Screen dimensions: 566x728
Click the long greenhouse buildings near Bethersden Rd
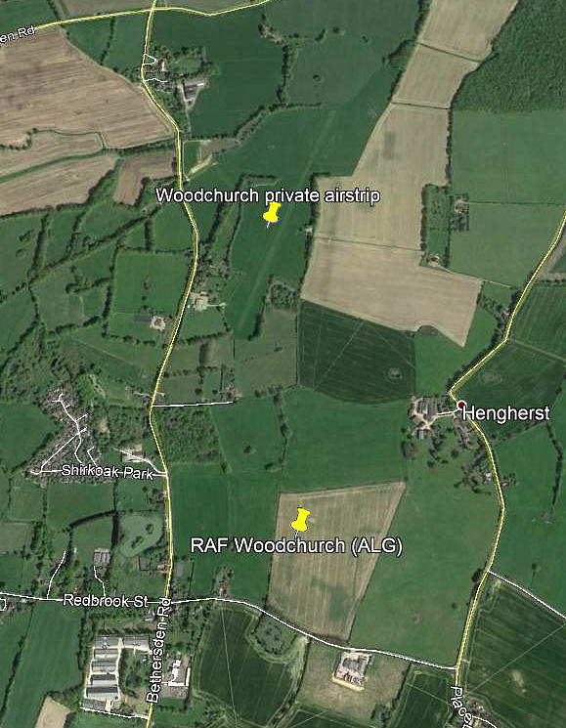[104, 668]
